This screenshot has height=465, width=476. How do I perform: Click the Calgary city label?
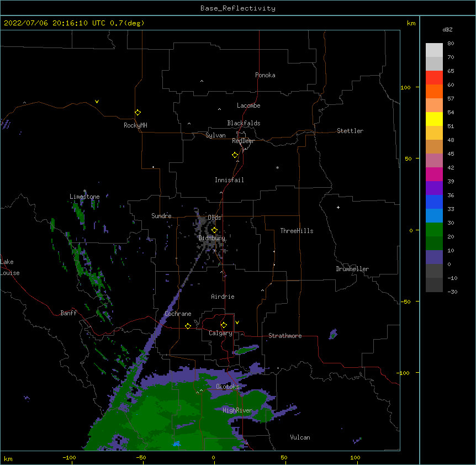pos(220,333)
